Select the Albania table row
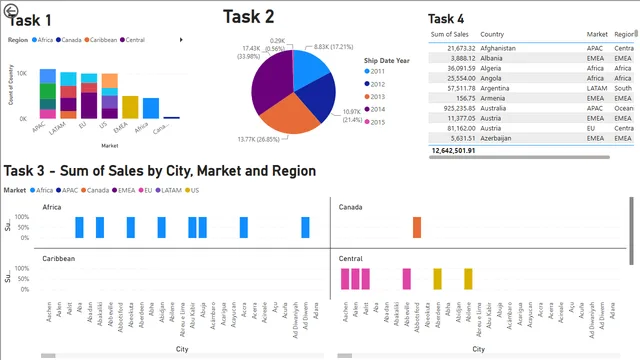Screen dimensions: 640x360 click(531, 58)
